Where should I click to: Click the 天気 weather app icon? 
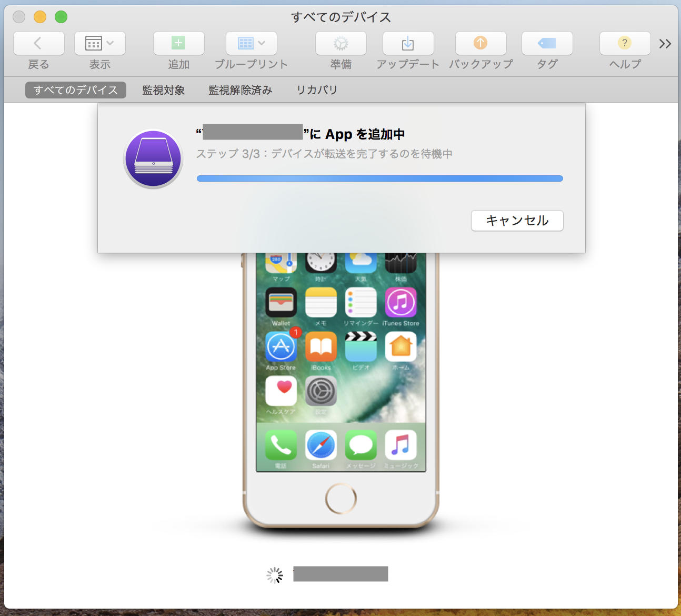(x=361, y=262)
